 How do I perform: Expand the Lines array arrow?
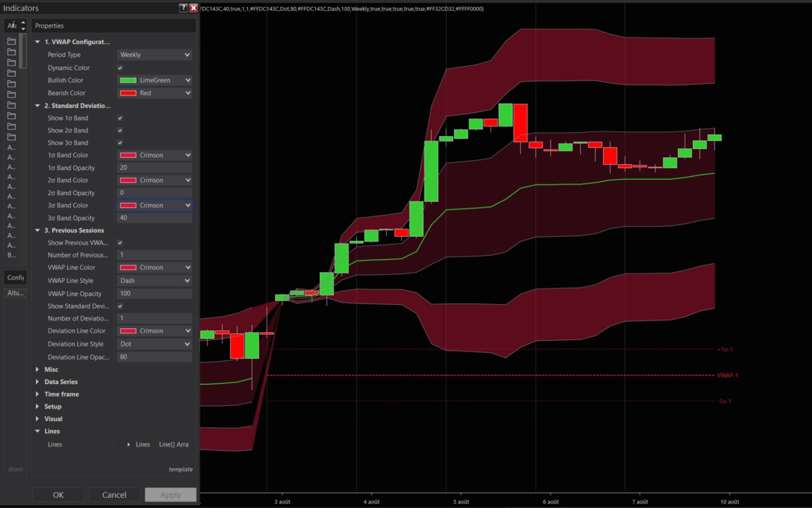128,444
